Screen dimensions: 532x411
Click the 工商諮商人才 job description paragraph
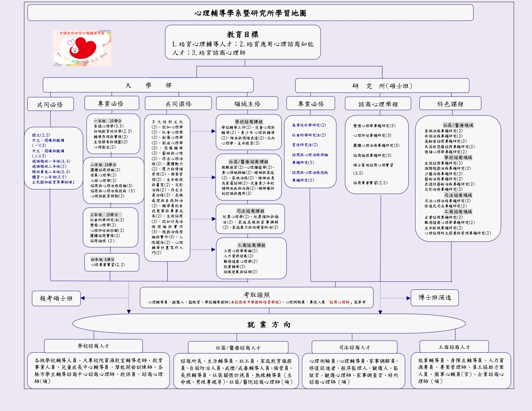(x=461, y=371)
